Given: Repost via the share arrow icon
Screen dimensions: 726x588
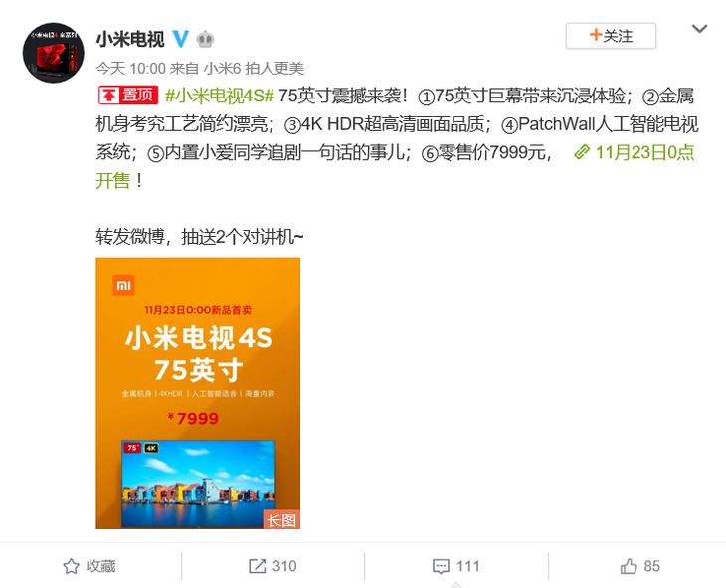Looking at the screenshot, I should [x=257, y=566].
